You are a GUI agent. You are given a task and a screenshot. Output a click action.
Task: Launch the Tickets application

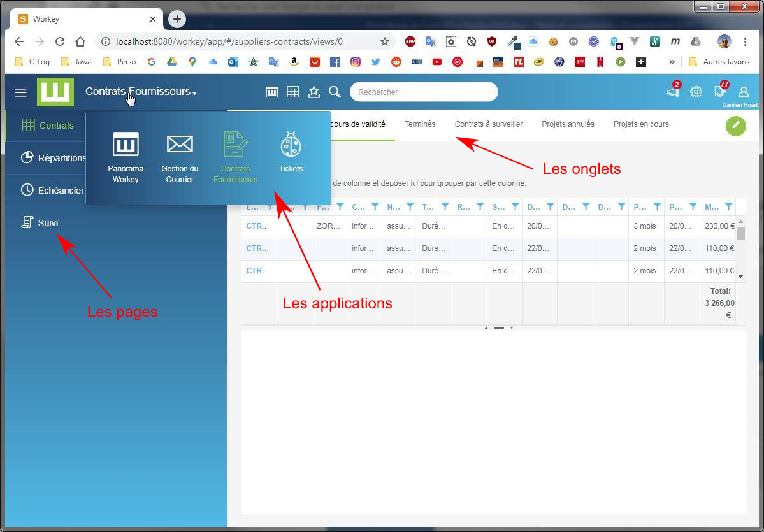[x=291, y=153]
